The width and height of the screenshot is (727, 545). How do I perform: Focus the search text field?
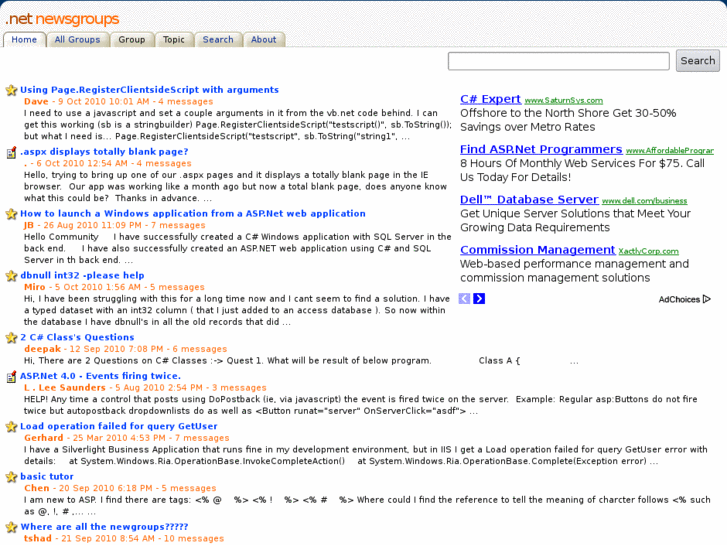tap(559, 61)
